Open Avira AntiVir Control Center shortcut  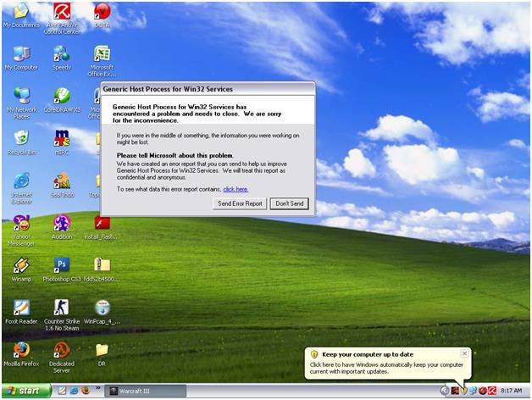coord(62,18)
